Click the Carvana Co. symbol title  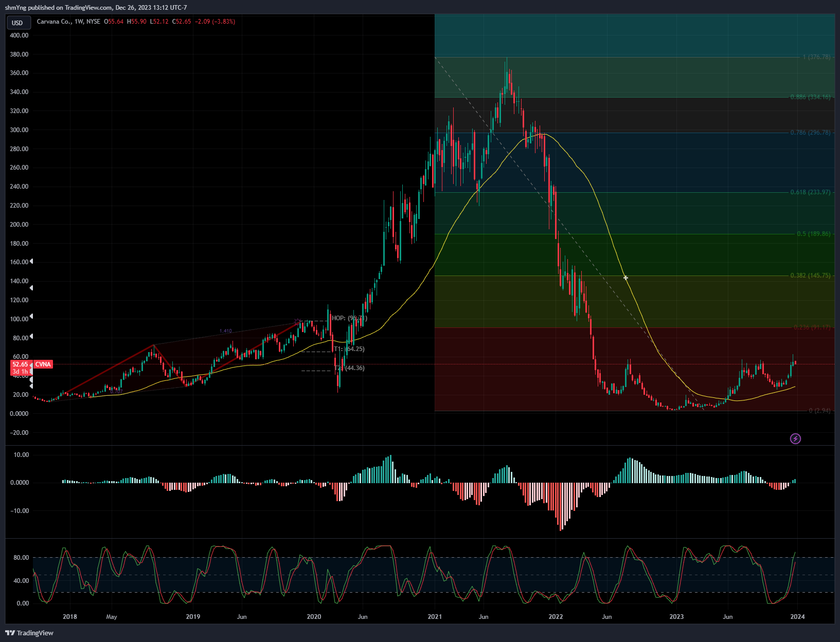(54, 22)
